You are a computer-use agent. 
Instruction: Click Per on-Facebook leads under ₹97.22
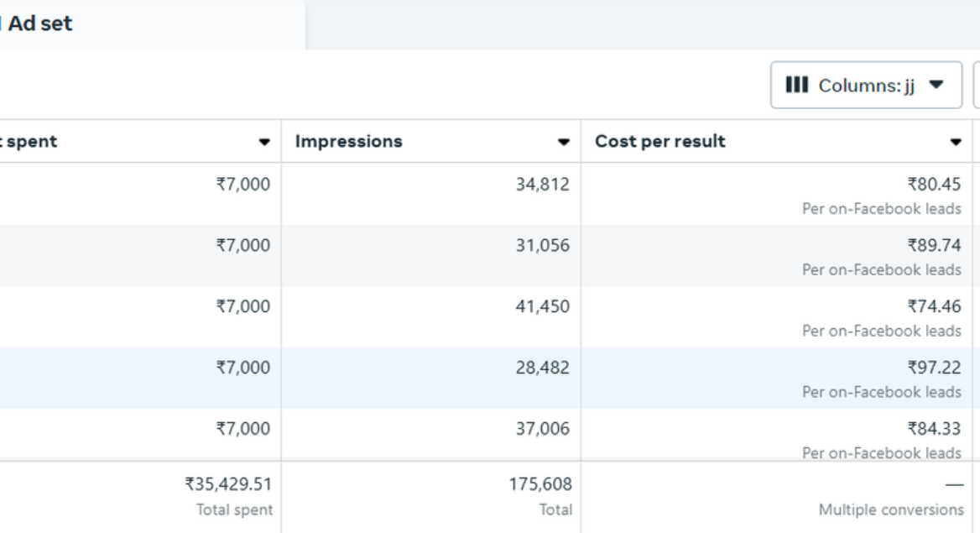tap(882, 392)
